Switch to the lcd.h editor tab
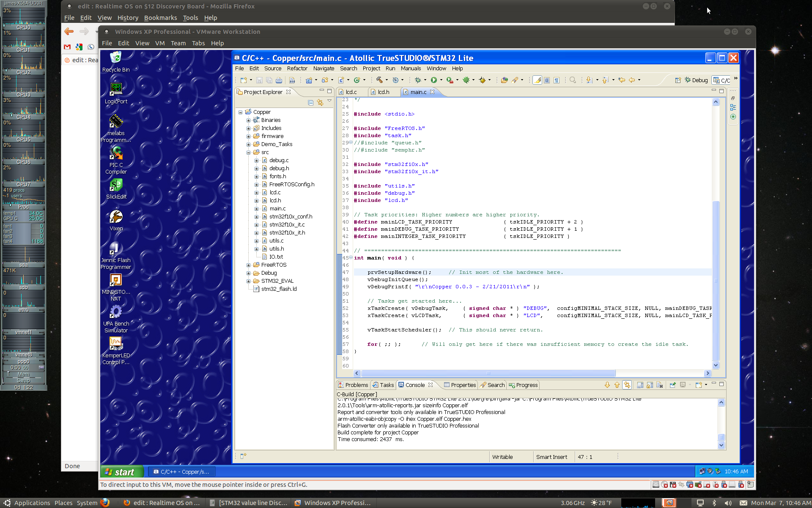This screenshot has width=812, height=508. 383,92
